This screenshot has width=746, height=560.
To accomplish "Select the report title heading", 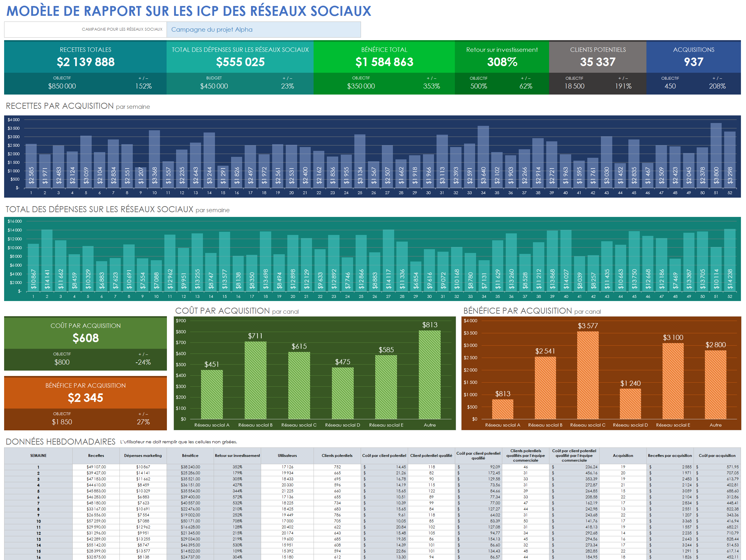I will coord(189,11).
